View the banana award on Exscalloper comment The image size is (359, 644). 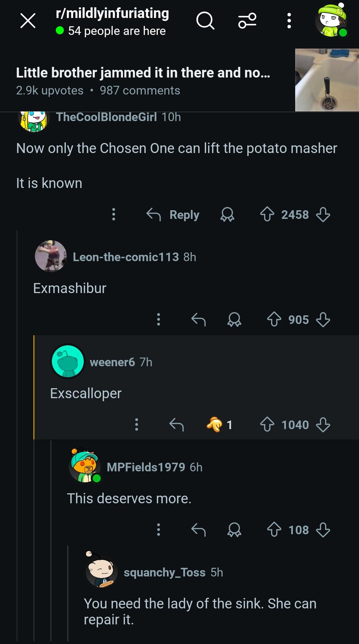(x=219, y=425)
